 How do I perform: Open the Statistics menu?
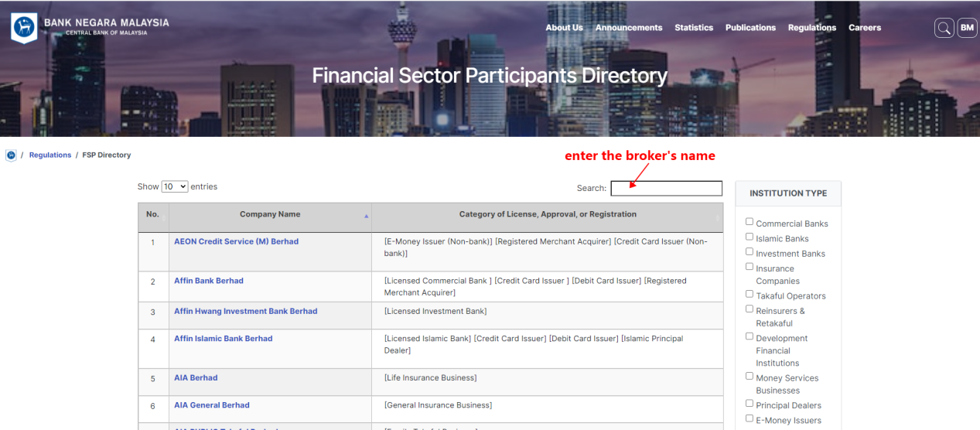point(694,28)
